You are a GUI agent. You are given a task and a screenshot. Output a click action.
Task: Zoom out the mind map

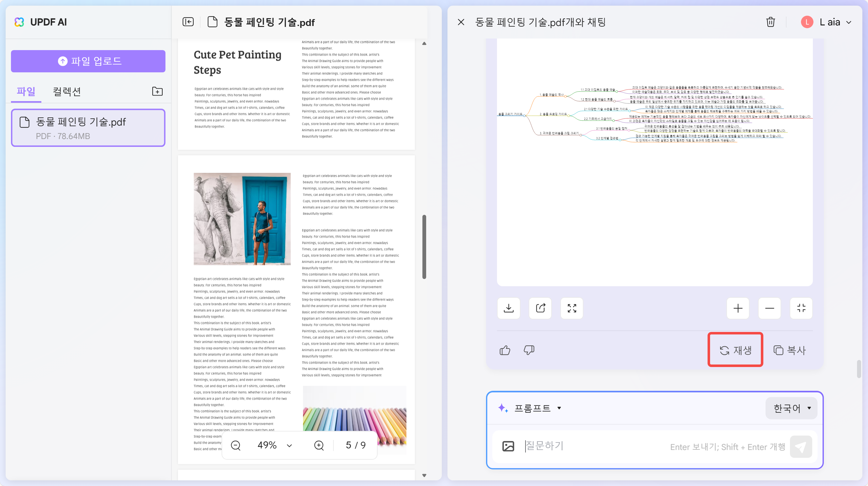pyautogui.click(x=770, y=308)
